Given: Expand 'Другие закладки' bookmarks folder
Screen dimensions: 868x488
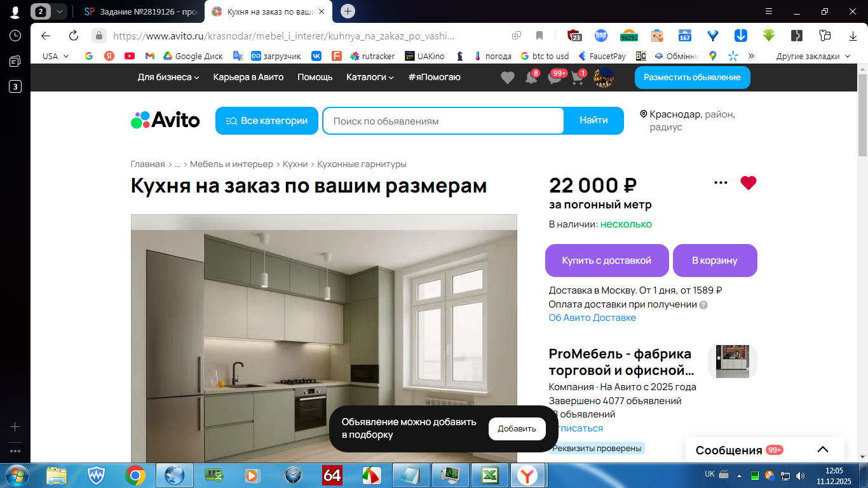Looking at the screenshot, I should (813, 56).
